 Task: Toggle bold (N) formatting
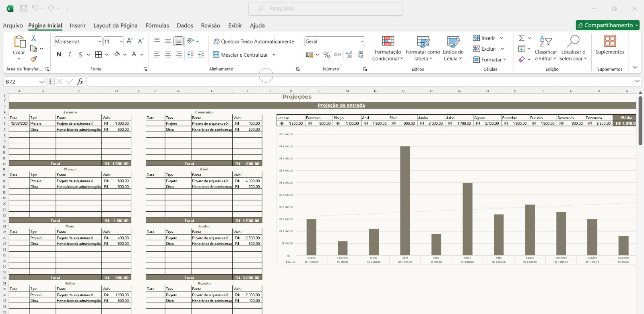pyautogui.click(x=59, y=54)
